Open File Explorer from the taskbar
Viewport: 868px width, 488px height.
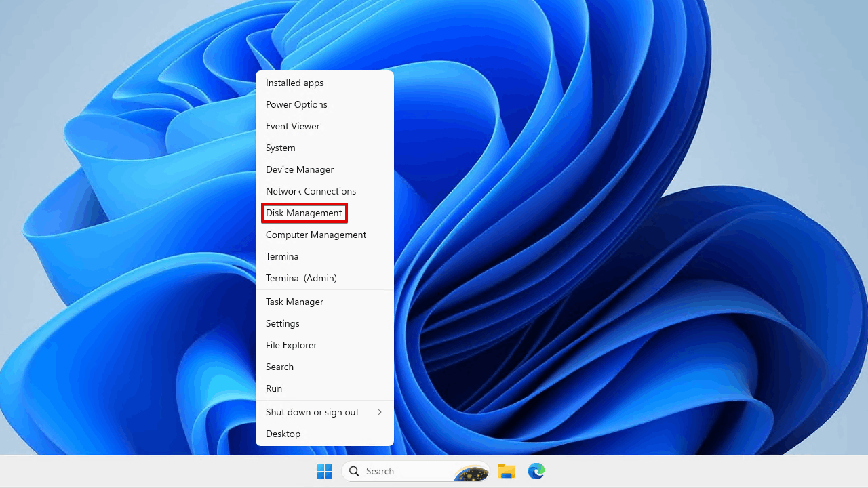506,471
